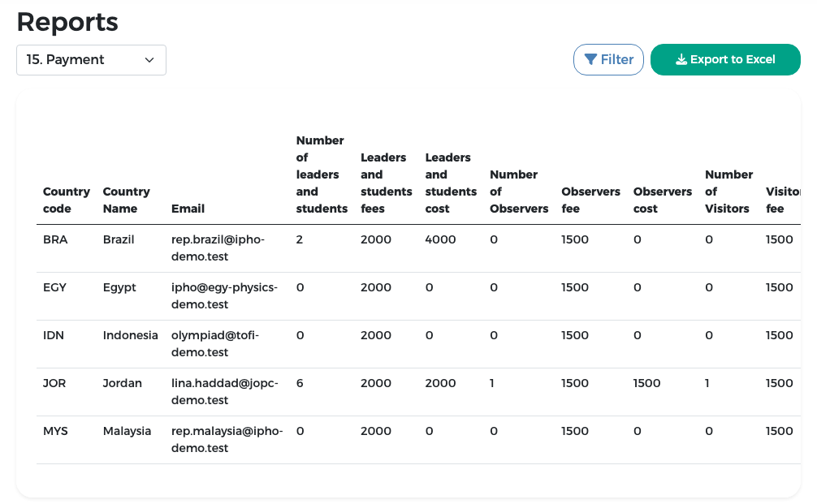Click Jordan's observers cost value 1500
Screen dimensions: 817x504
click(x=646, y=383)
